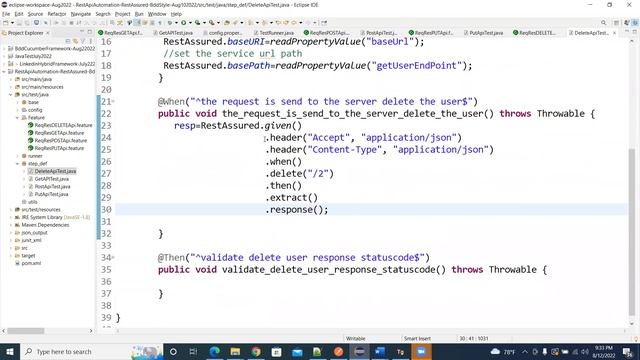640x360 pixels.
Task: Open the Navigate menu
Action: click(81, 14)
